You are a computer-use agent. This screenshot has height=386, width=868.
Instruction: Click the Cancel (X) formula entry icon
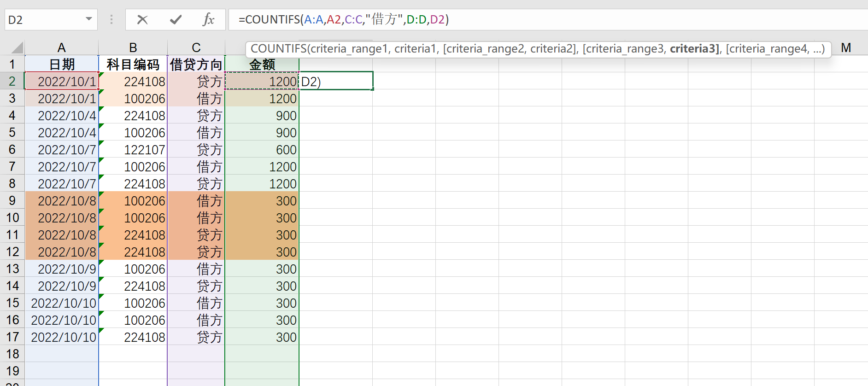[142, 20]
